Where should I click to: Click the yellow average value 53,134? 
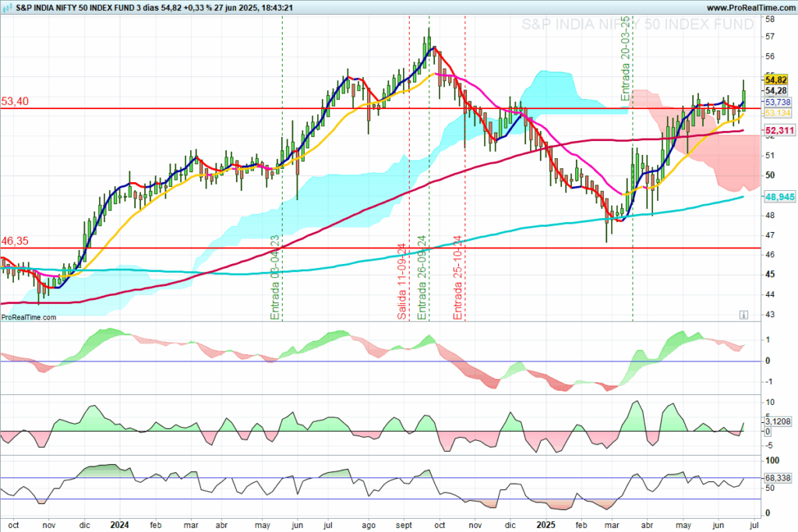pyautogui.click(x=778, y=113)
